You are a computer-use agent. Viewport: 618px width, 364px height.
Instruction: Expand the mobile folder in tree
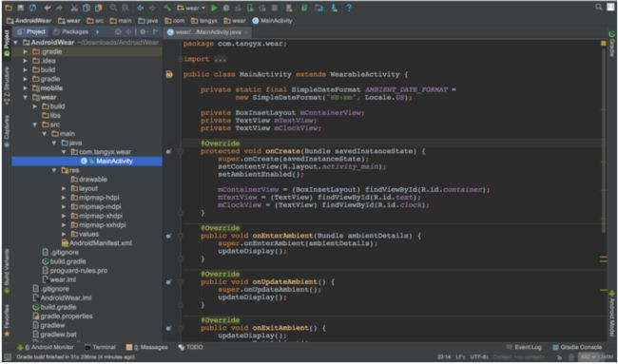tap(26, 88)
